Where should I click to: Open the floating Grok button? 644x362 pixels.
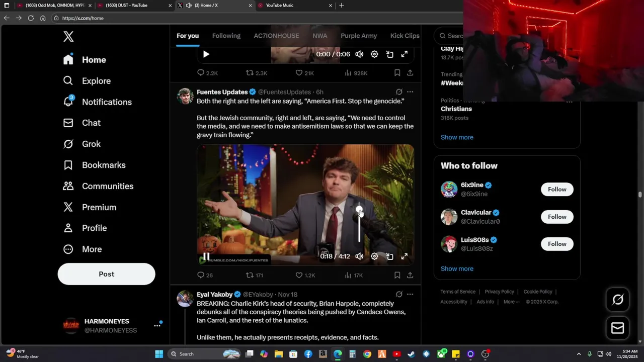[x=618, y=300]
